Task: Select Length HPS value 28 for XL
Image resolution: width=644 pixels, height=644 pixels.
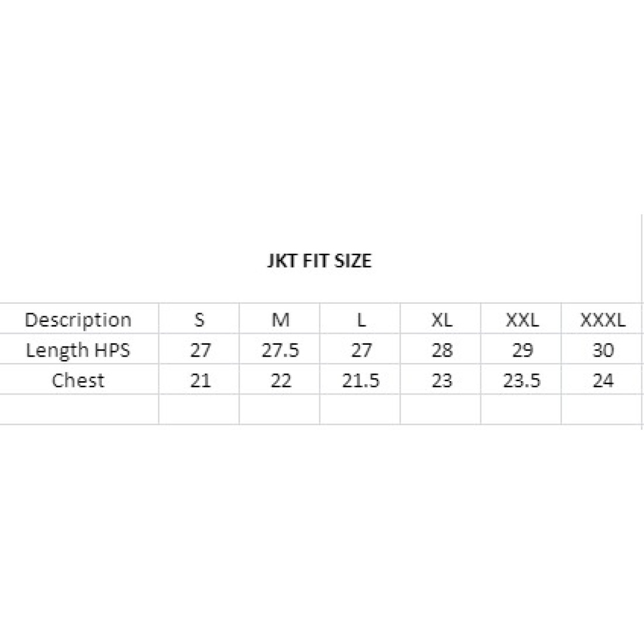Action: coord(441,350)
